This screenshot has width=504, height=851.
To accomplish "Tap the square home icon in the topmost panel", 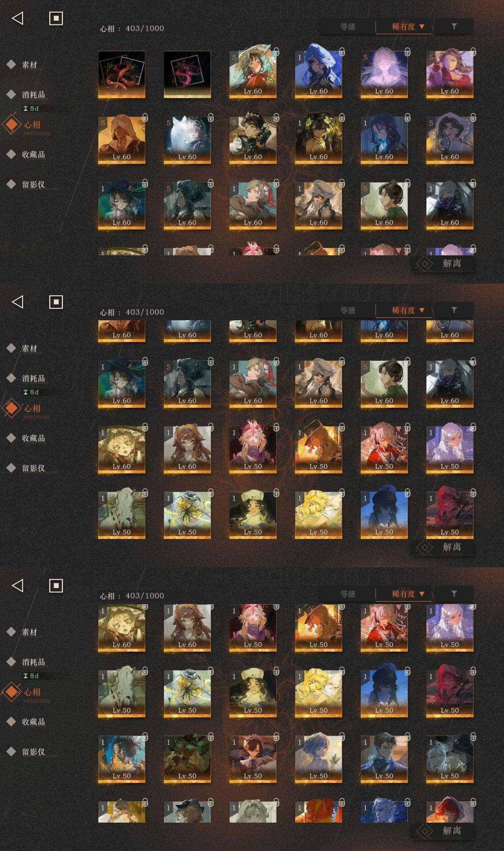I will tap(56, 18).
